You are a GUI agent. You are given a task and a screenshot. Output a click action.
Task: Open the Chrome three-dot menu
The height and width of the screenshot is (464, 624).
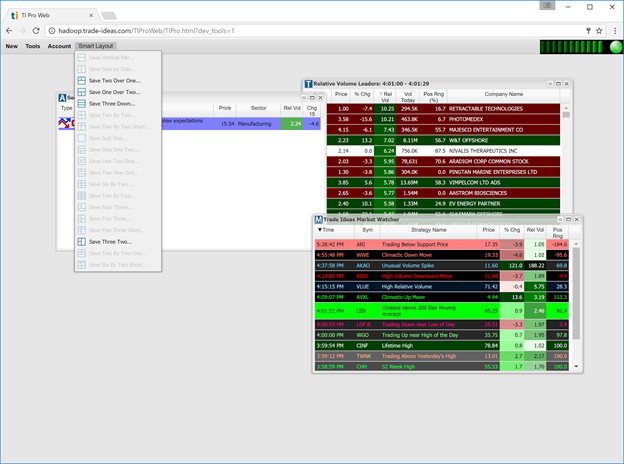(615, 31)
